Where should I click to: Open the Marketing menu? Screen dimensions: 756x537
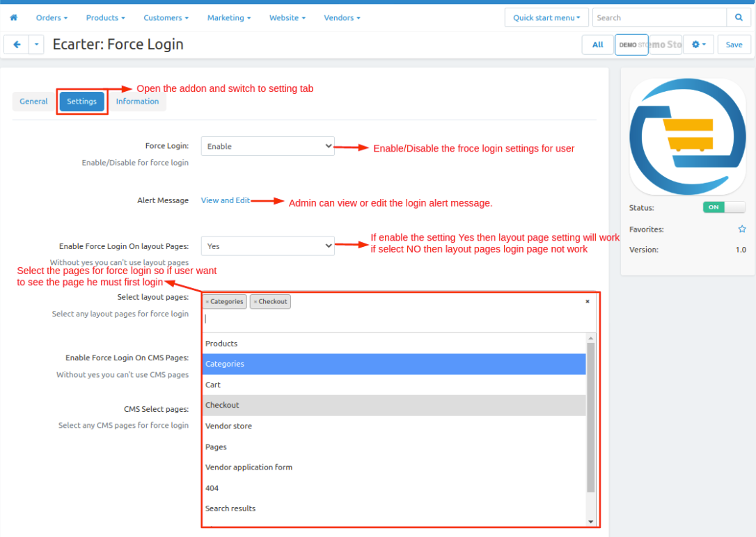coord(229,17)
